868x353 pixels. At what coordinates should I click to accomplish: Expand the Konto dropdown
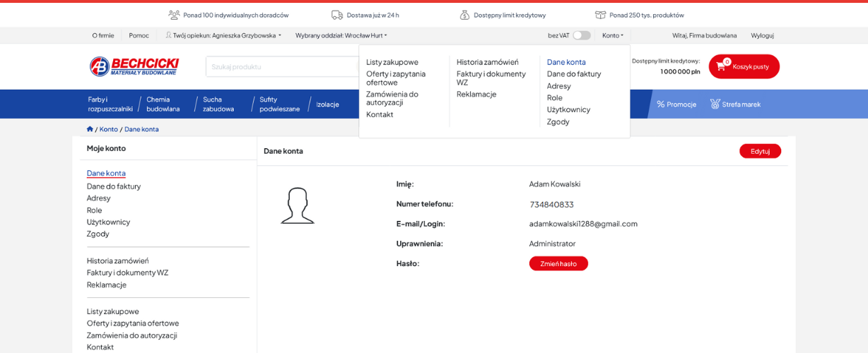tap(613, 35)
